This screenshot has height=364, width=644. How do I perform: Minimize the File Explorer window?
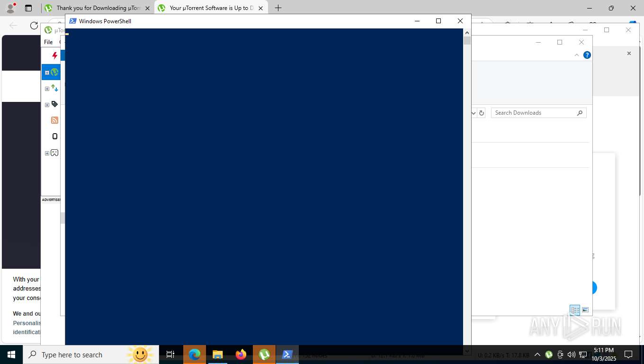538,42
